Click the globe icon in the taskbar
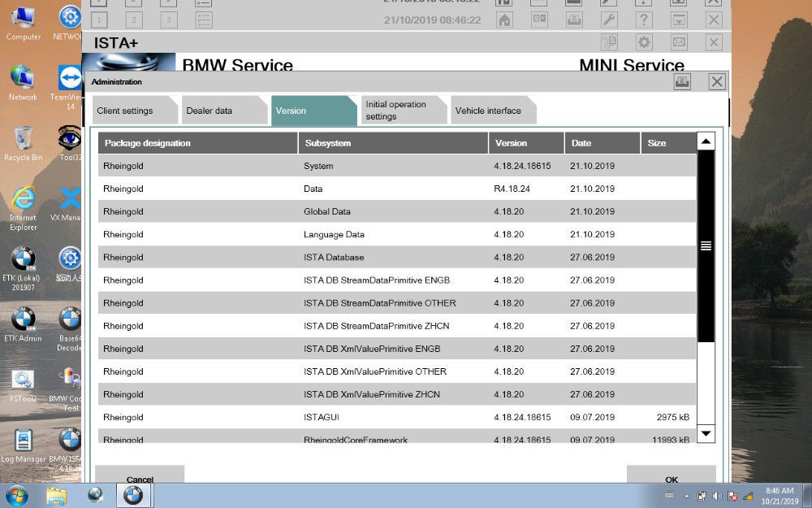812x508 pixels. pos(95,496)
